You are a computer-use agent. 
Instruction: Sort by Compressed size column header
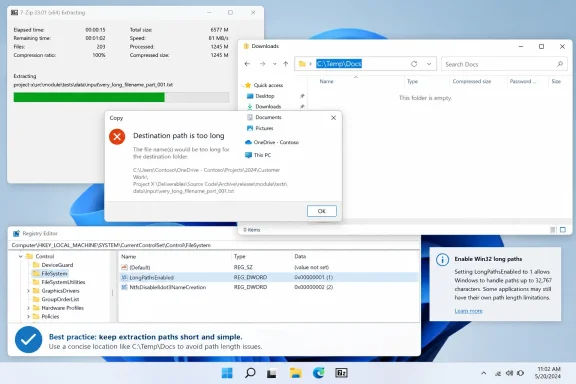472,81
